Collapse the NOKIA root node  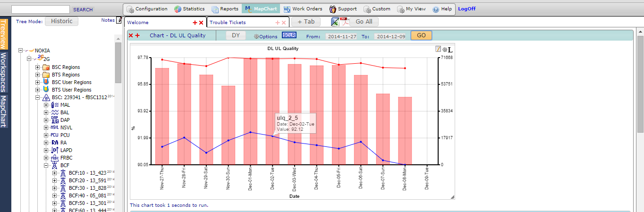point(21,51)
